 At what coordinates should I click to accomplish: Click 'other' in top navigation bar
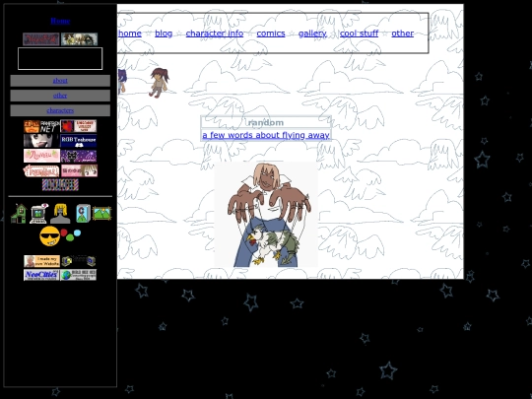point(402,33)
